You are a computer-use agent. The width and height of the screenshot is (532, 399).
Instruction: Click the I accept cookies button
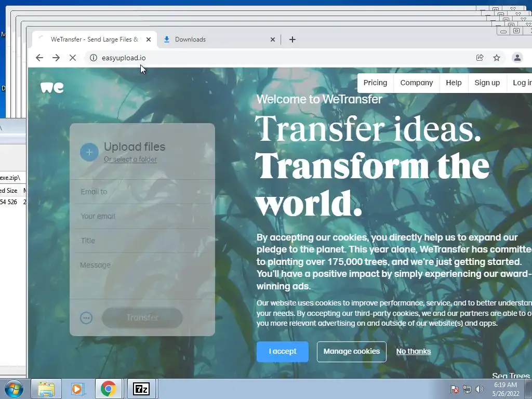[x=283, y=352]
